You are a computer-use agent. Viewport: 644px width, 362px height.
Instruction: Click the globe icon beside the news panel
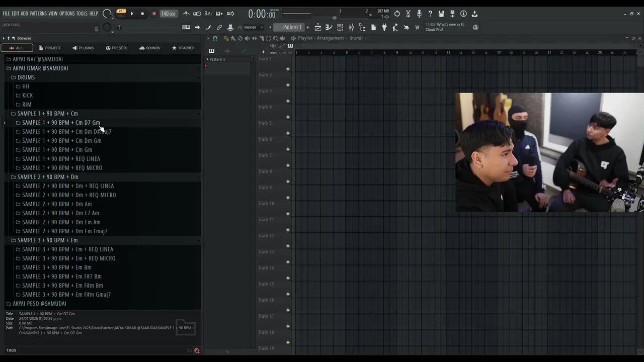[476, 27]
